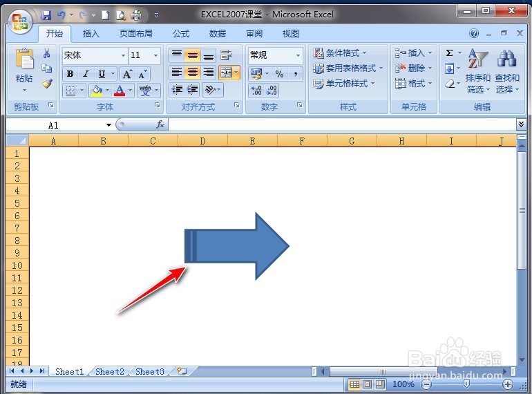The height and width of the screenshot is (394, 532).
Task: Click the fx insert function button
Action: pos(160,125)
